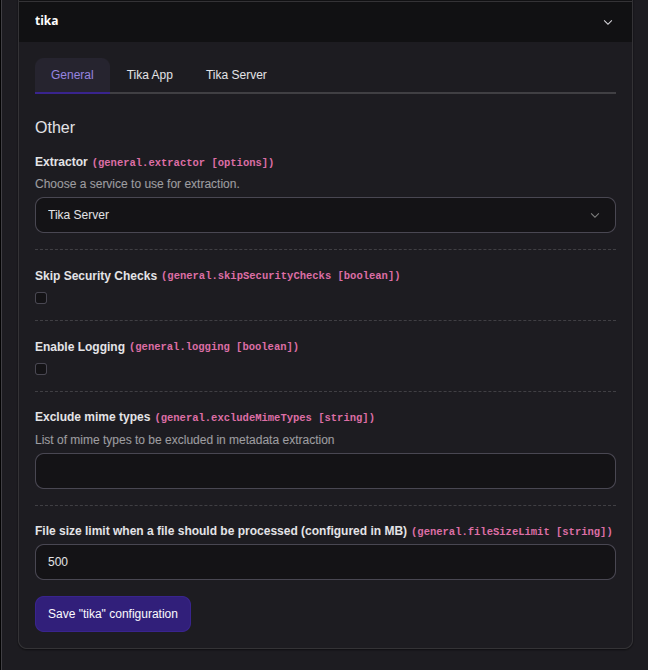The image size is (648, 670).
Task: Click the file size limit field containing 500
Action: tap(325, 562)
